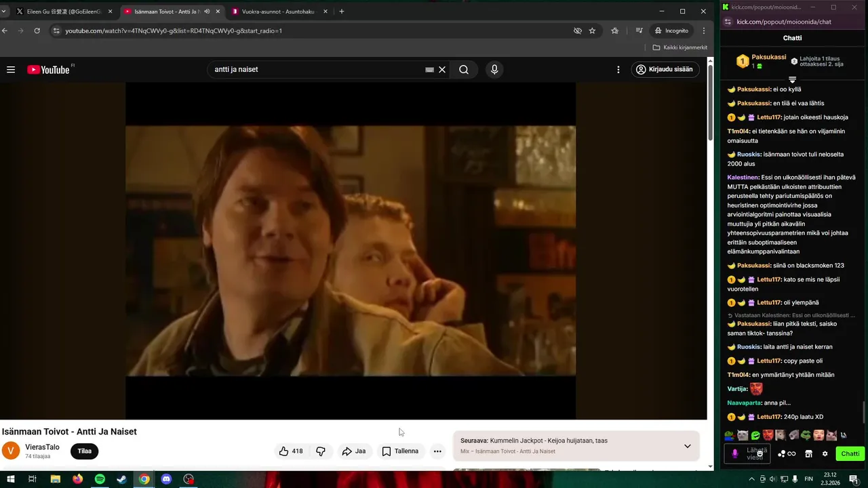868x488 pixels.
Task: Click the Kick chat scrollbar
Action: pyautogui.click(x=864, y=413)
